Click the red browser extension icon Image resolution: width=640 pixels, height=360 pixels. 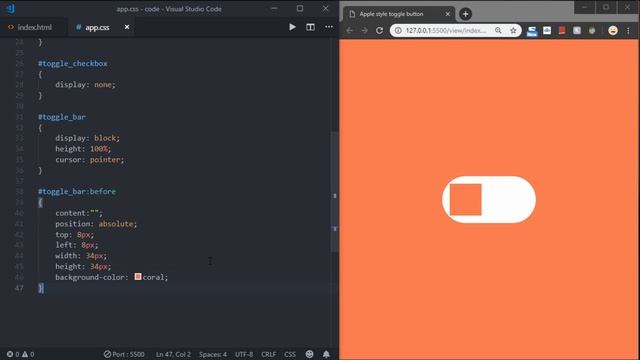[562, 31]
